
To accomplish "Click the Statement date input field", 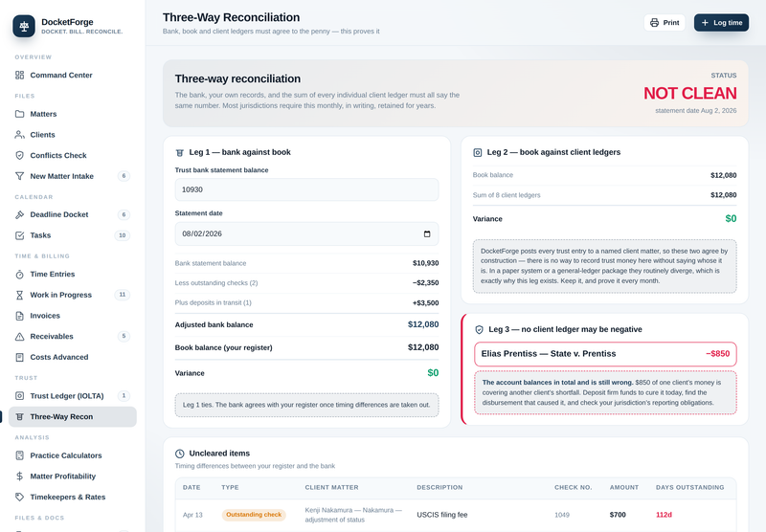I will tap(306, 234).
